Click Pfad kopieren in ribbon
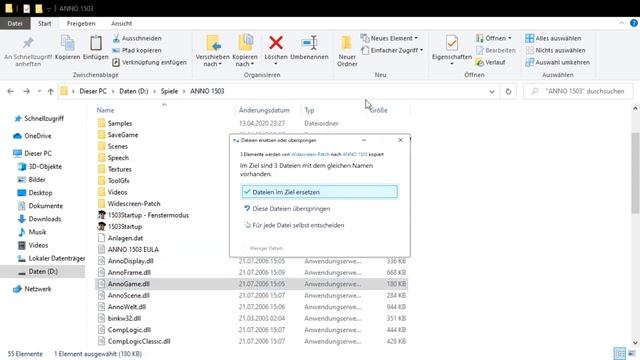Viewport: 640px width, 360px height. (x=137, y=50)
